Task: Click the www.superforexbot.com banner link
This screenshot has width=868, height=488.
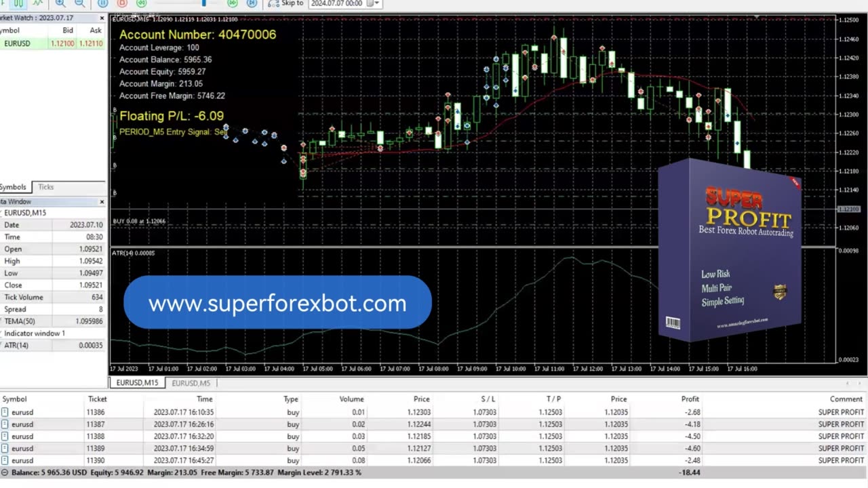Action: pos(277,303)
